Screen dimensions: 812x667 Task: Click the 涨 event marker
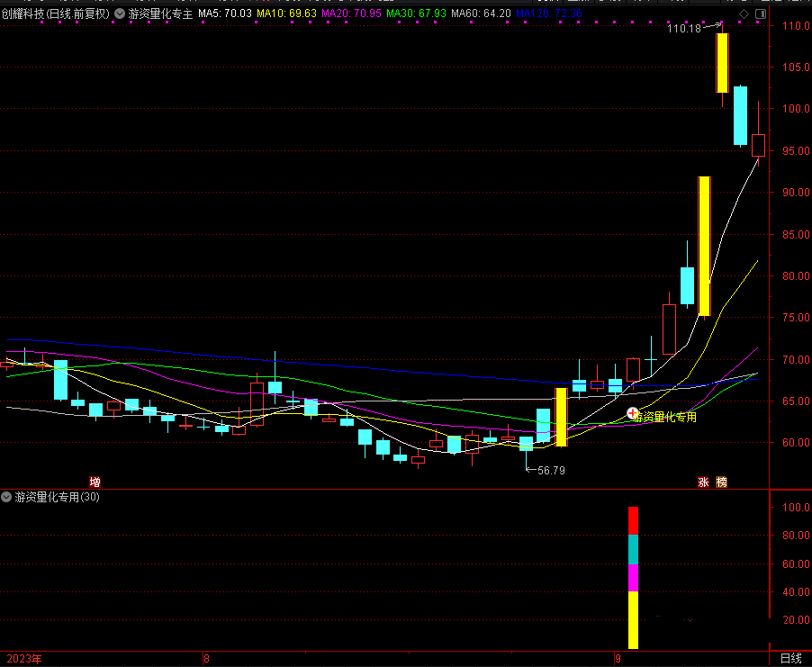click(x=703, y=482)
